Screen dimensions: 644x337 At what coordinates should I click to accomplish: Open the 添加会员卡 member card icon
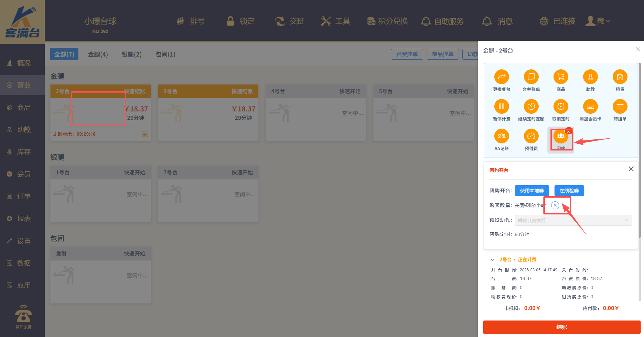[590, 107]
